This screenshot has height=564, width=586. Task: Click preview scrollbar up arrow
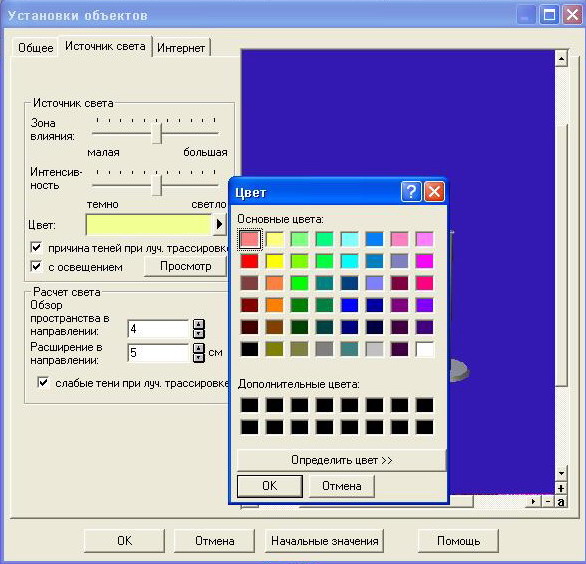coord(561,59)
